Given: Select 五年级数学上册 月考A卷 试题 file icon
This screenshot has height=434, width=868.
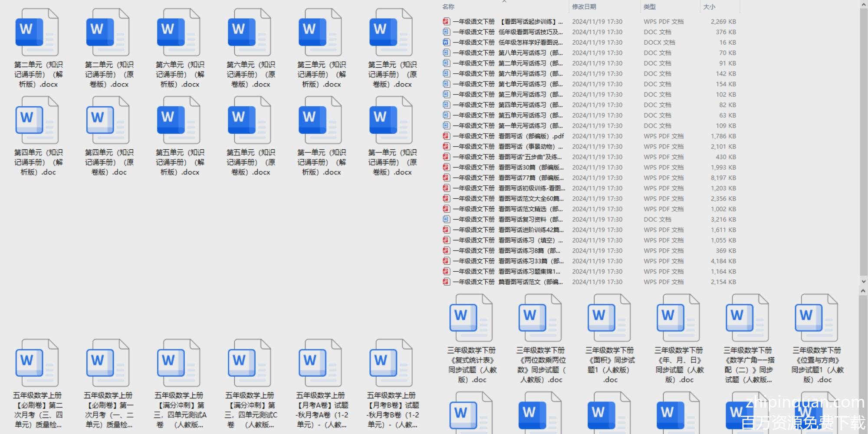Looking at the screenshot, I should (320, 363).
